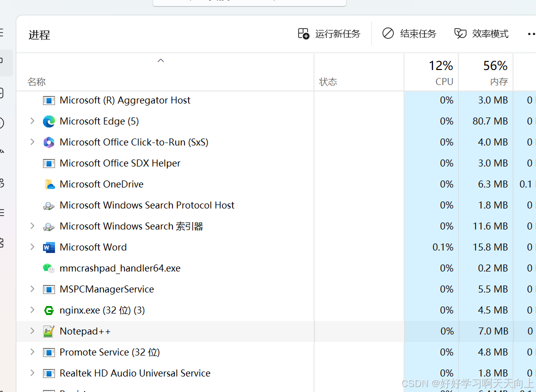
Task: Click the Microsoft Office Click-to-Run icon
Action: 49,142
